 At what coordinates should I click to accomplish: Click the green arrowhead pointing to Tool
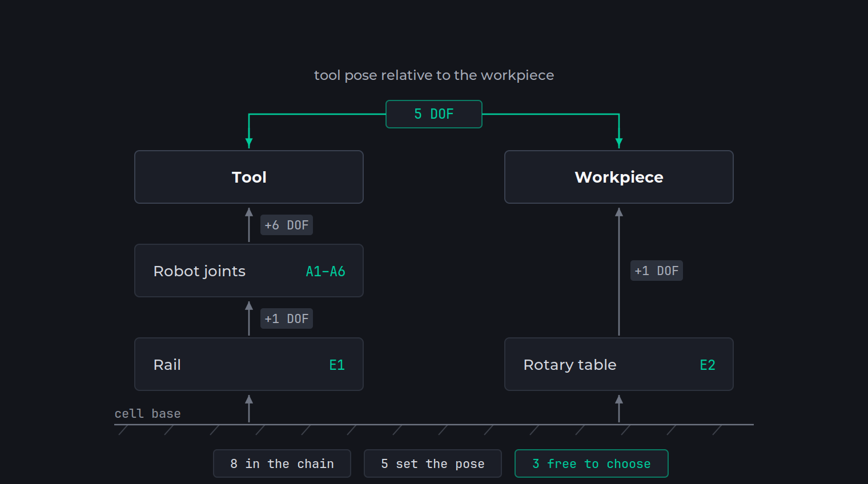249,143
